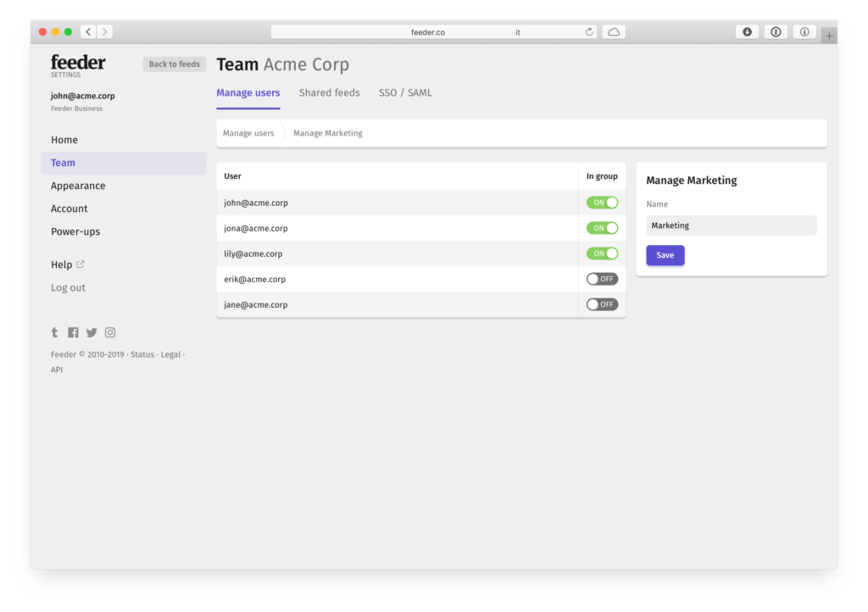
Task: Open Power-ups in sidebar
Action: click(x=75, y=232)
